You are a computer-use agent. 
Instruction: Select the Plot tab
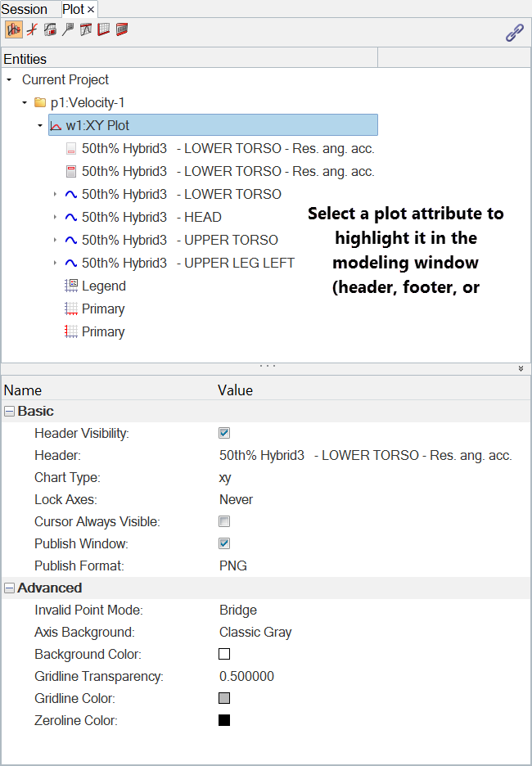74,9
